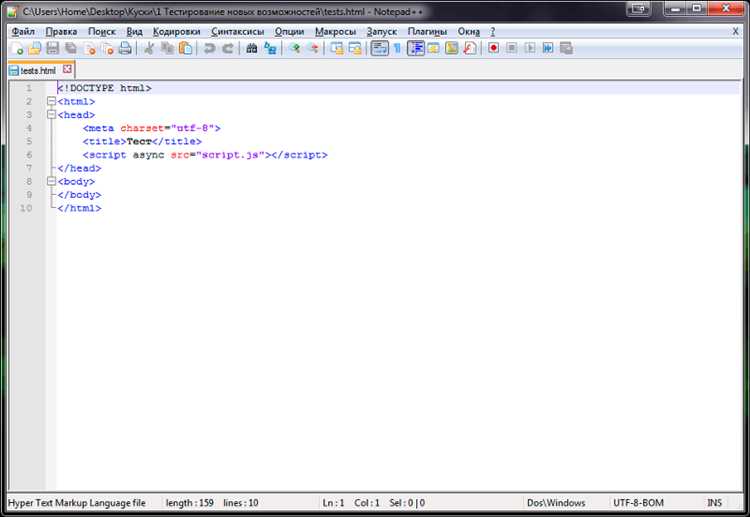Undo the last action with toolbar arrow

(x=210, y=48)
